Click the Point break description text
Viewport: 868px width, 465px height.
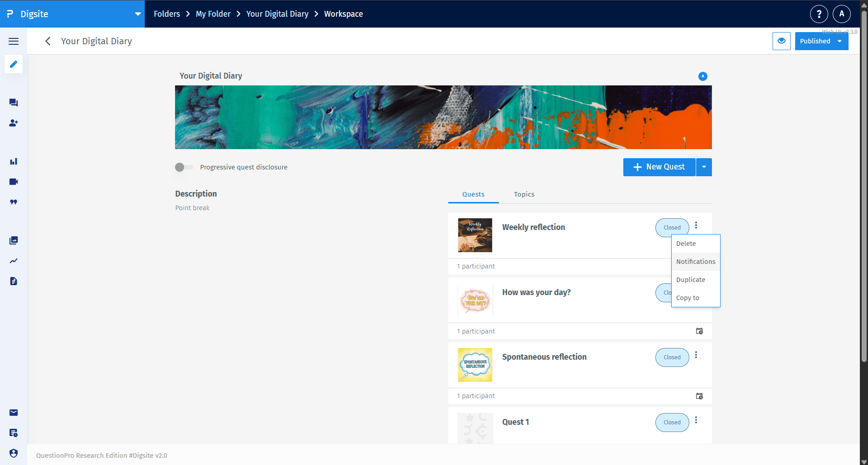[192, 208]
